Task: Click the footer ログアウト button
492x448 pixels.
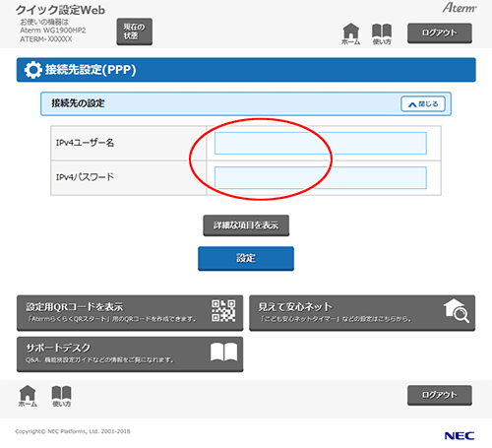Action: pyautogui.click(x=440, y=395)
